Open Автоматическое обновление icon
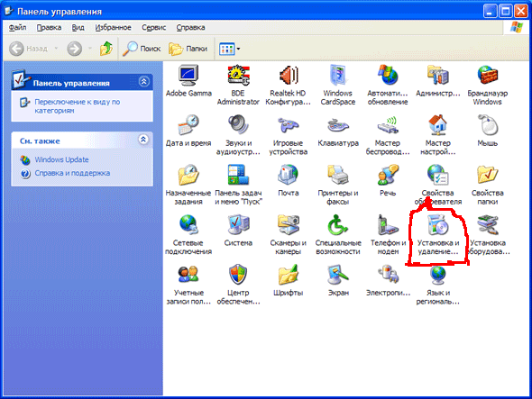The height and width of the screenshot is (399, 532). [388, 76]
